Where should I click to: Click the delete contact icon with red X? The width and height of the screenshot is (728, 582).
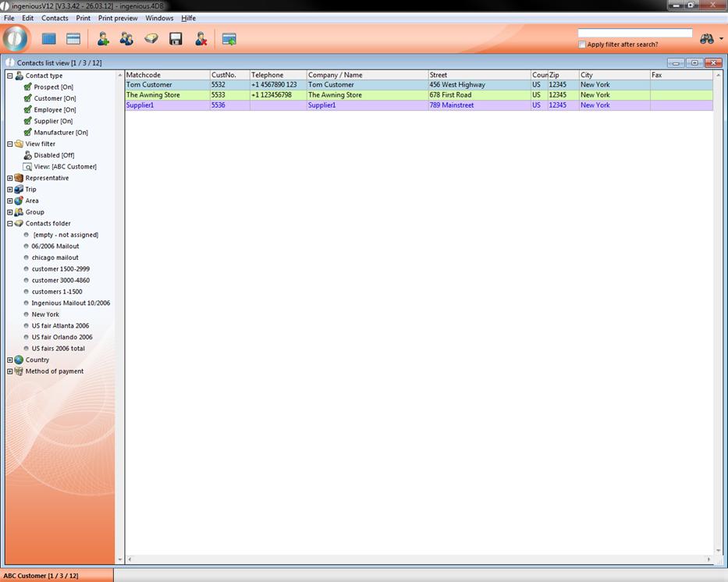coord(201,38)
